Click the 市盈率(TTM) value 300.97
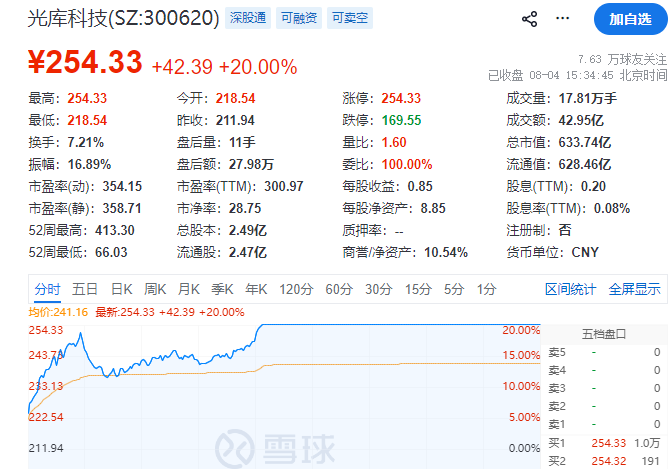Image resolution: width=672 pixels, height=469 pixels. point(284,186)
